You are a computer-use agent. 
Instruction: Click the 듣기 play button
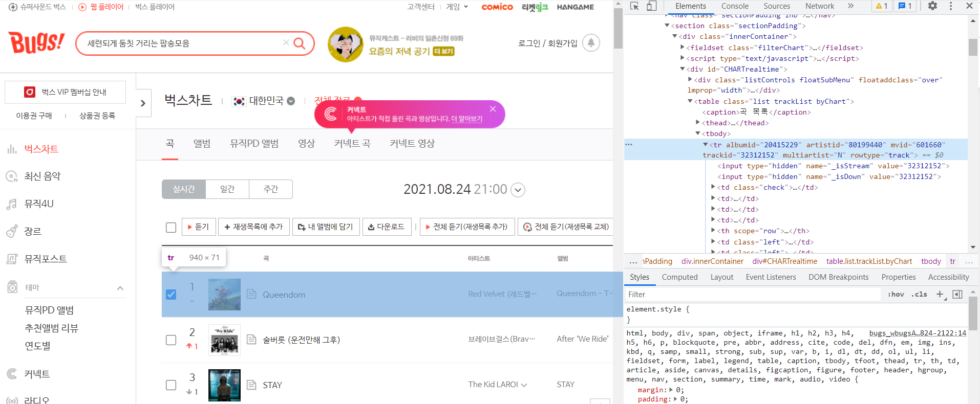(199, 227)
